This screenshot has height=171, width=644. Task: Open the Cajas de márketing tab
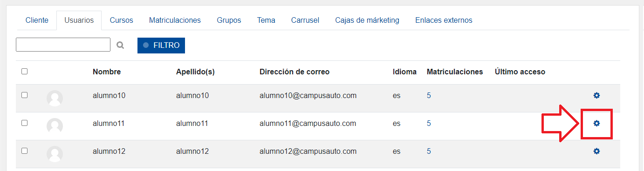(x=367, y=20)
